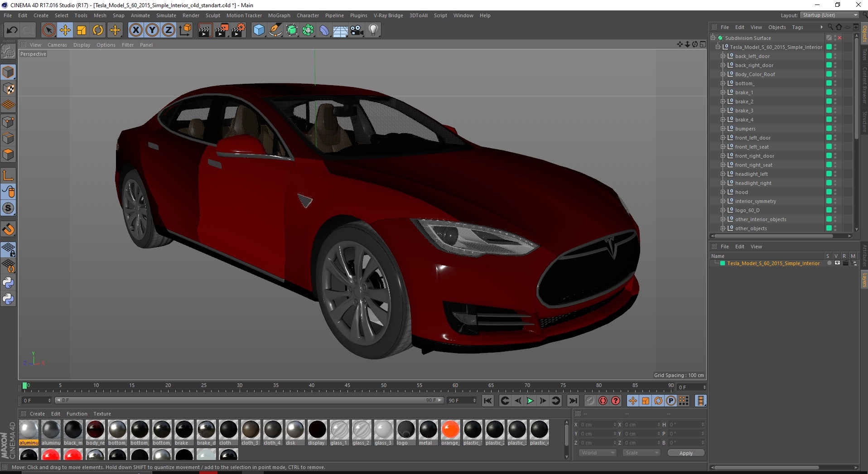The image size is (868, 474).
Task: Expand the interior_symmetry object
Action: [723, 201]
